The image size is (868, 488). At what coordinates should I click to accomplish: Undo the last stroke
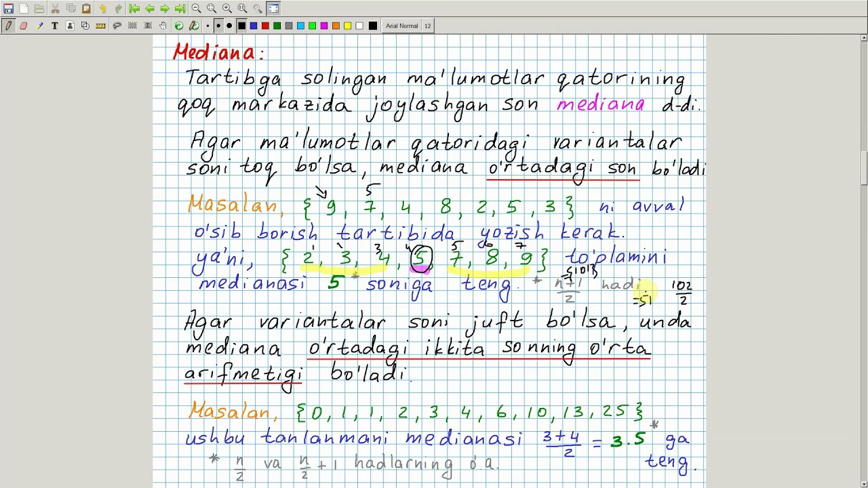tap(102, 9)
